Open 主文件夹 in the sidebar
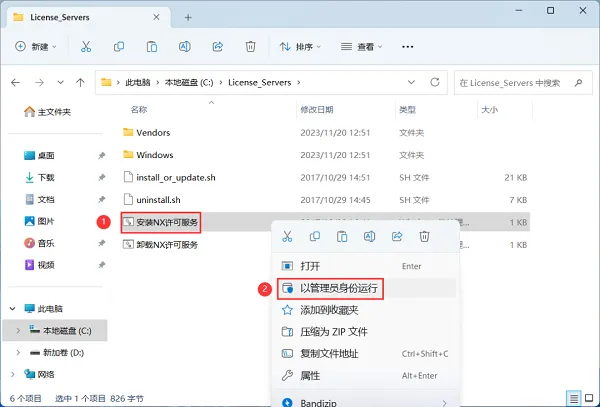This screenshot has height=407, width=600. pos(47,112)
